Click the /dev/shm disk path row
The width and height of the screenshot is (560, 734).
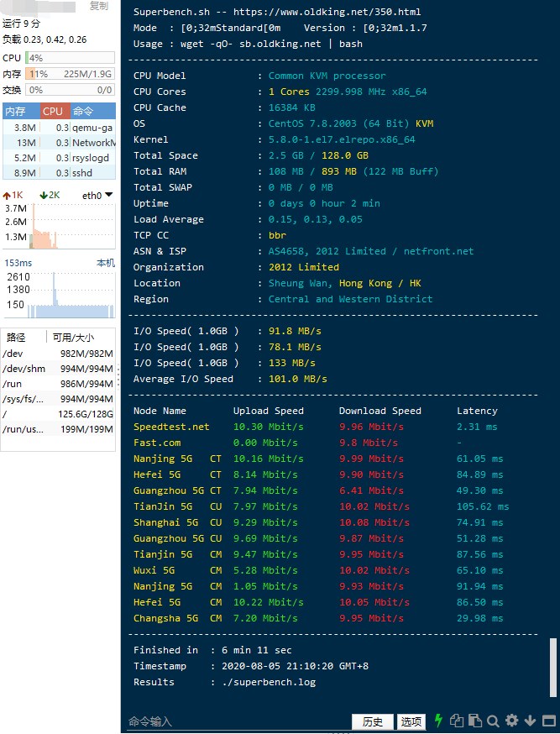pos(58,369)
